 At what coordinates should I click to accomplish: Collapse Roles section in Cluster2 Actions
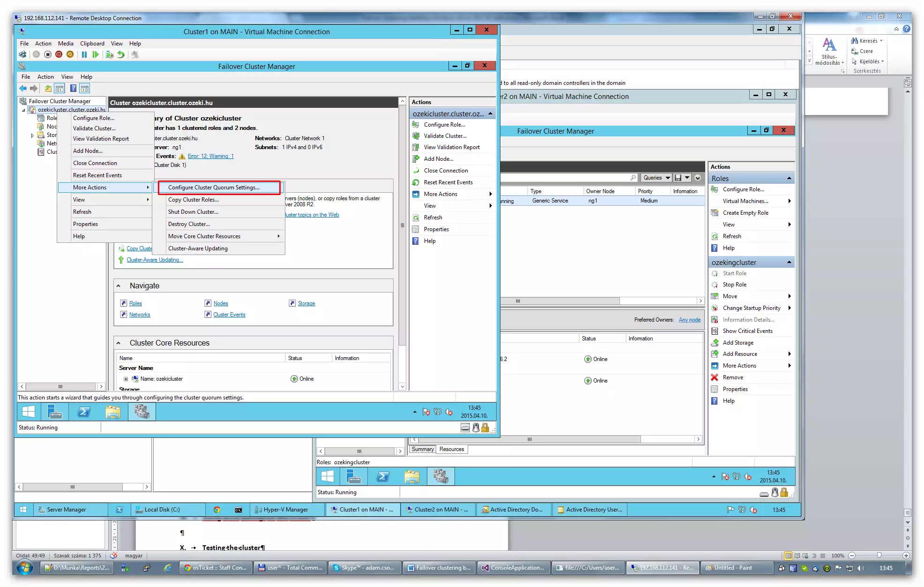(789, 178)
